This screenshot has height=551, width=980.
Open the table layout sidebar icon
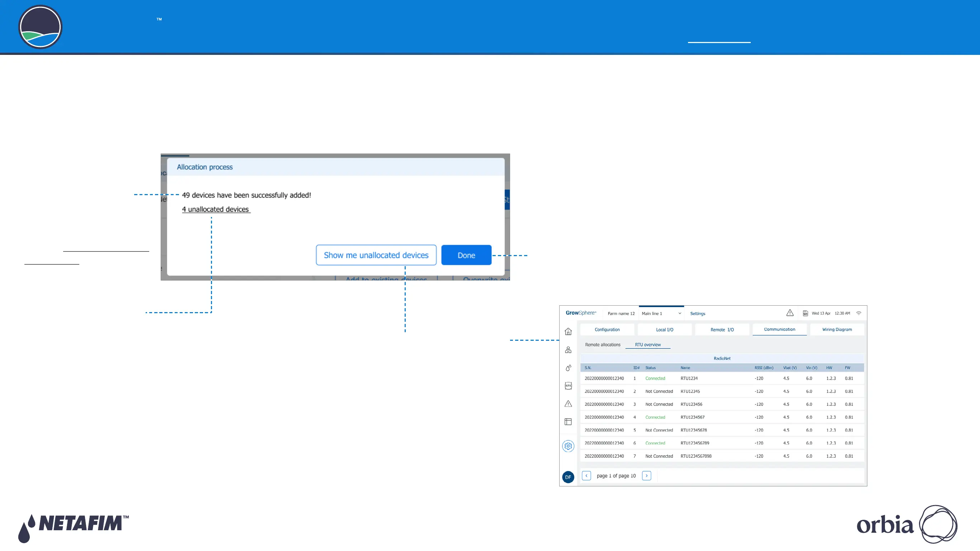click(568, 422)
